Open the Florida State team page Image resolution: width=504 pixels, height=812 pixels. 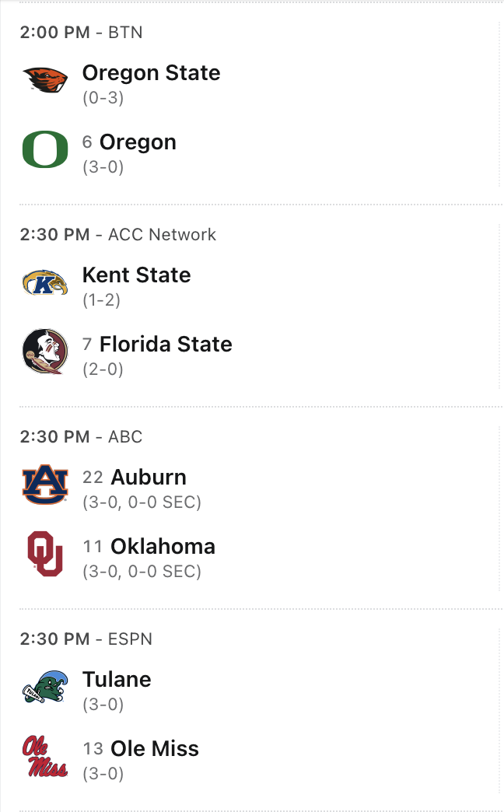tap(166, 345)
